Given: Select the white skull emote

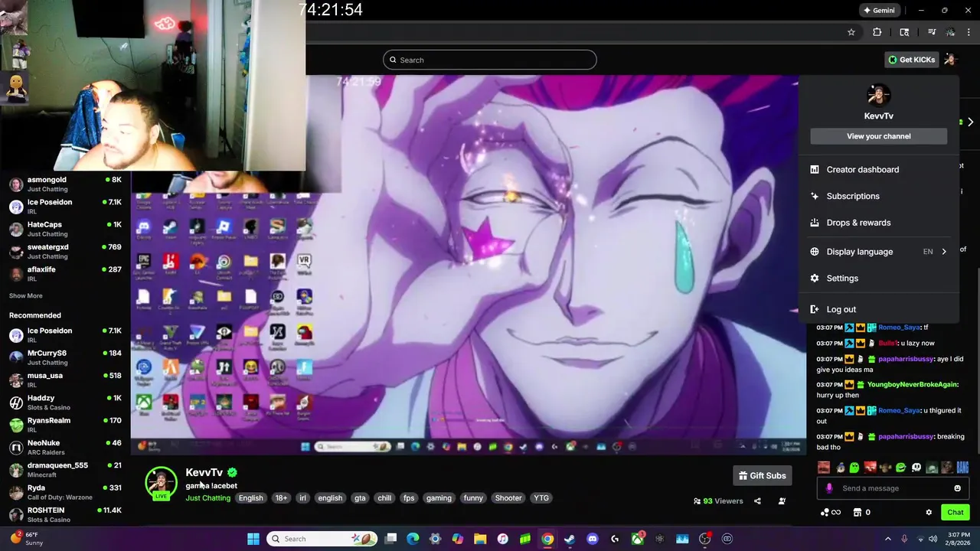Looking at the screenshot, I should coord(916,467).
